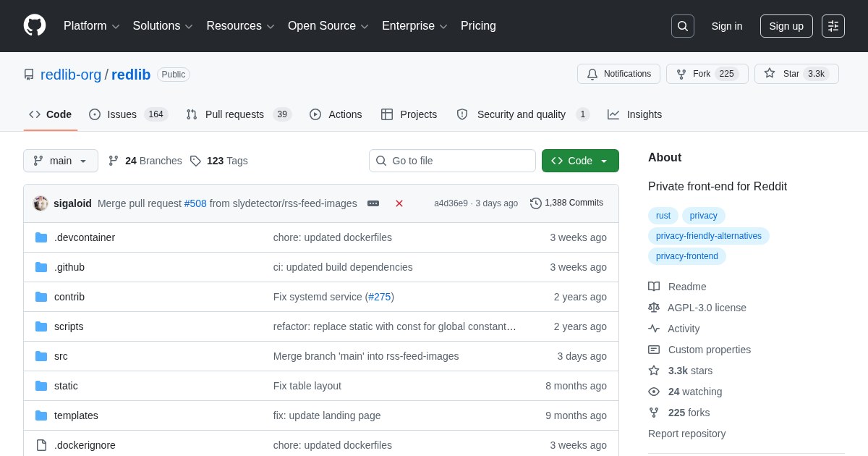Open the .devcontainer folder
Viewport: 868px width, 456px height.
[x=85, y=237]
